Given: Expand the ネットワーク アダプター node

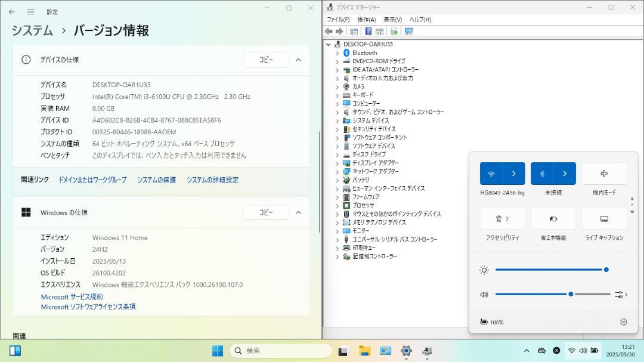Looking at the screenshot, I should pyautogui.click(x=337, y=172).
